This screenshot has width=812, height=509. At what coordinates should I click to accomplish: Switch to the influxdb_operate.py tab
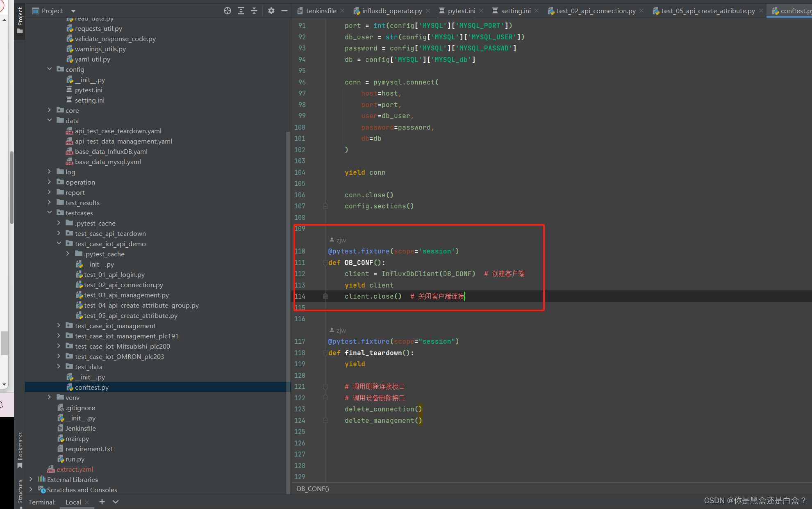coord(391,11)
